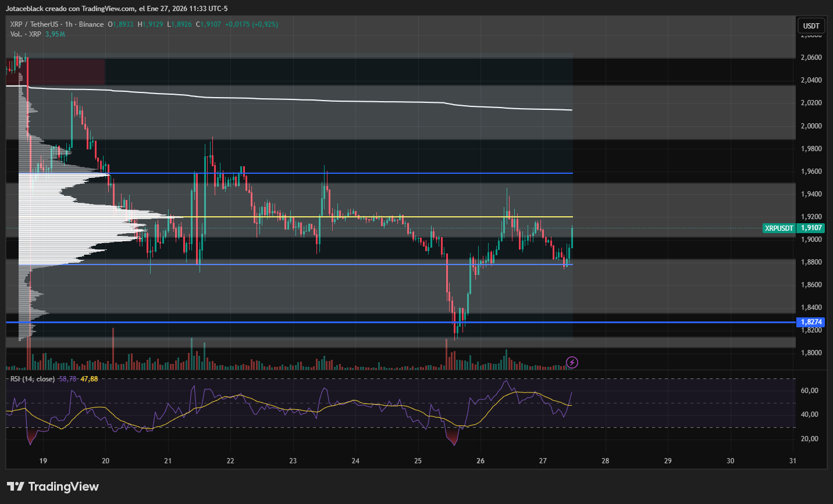The height and width of the screenshot is (504, 833).
Task: Select the Vol · XRP indicator legend
Action: 26,34
